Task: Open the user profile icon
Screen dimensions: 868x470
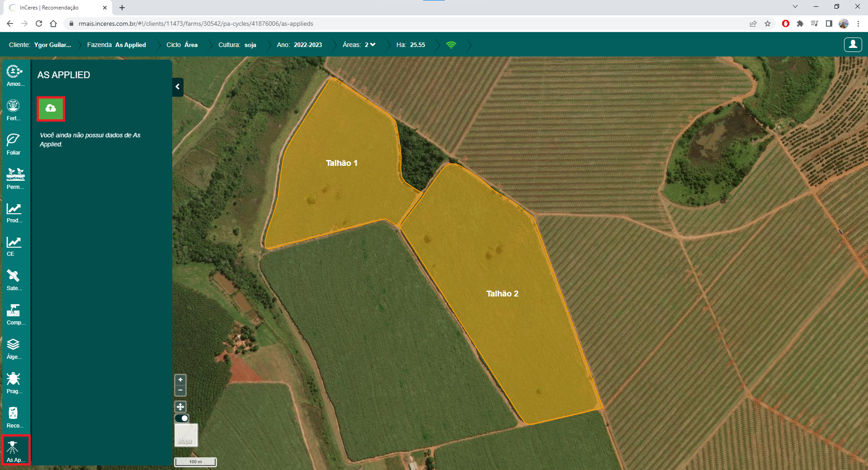Action: tap(853, 45)
